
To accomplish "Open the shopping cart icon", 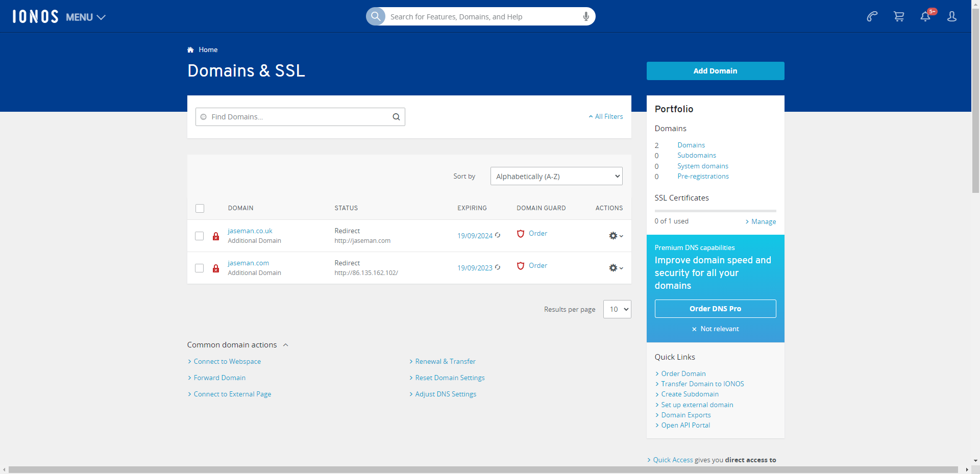I will click(x=899, y=17).
